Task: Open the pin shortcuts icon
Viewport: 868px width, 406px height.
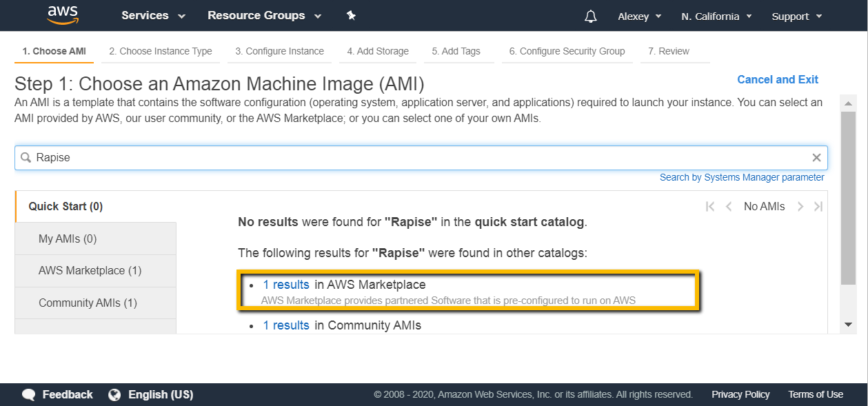Action: pos(351,16)
